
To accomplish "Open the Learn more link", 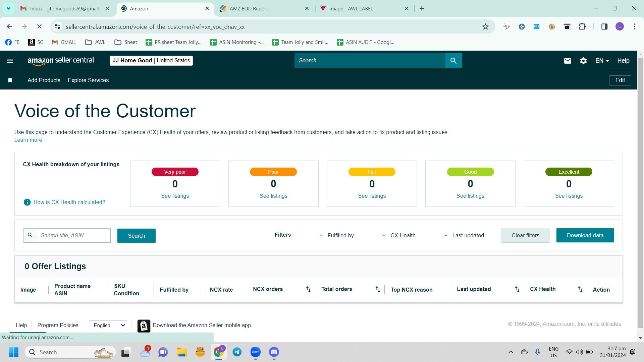I will pyautogui.click(x=28, y=140).
